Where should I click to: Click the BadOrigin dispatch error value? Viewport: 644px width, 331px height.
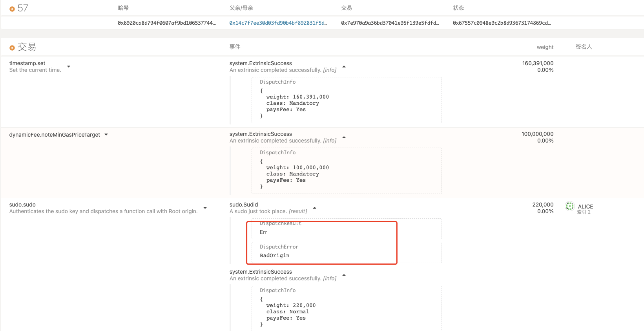[275, 256]
